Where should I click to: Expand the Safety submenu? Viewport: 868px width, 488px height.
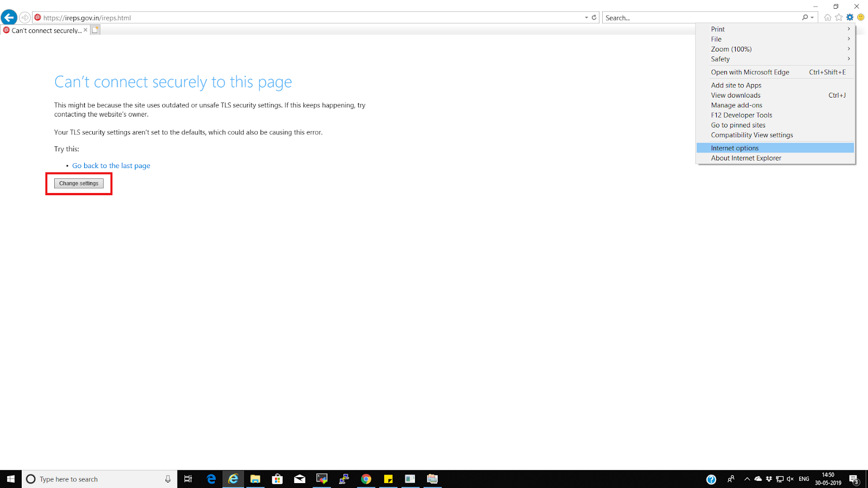pos(775,59)
